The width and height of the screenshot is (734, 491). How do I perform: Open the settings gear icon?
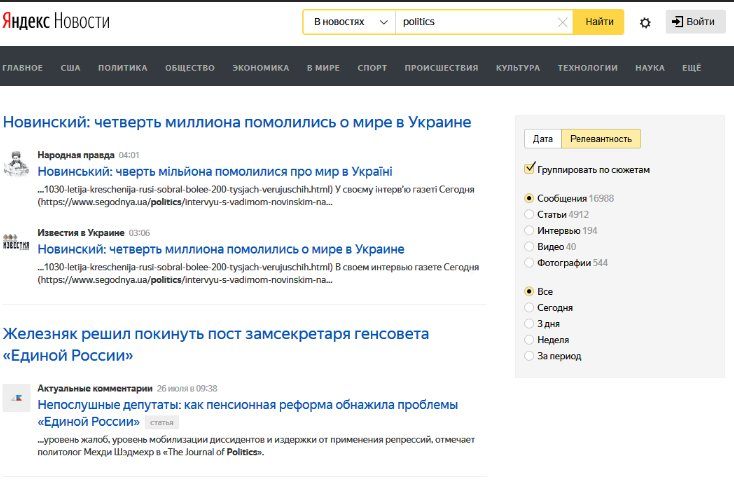coord(645,22)
